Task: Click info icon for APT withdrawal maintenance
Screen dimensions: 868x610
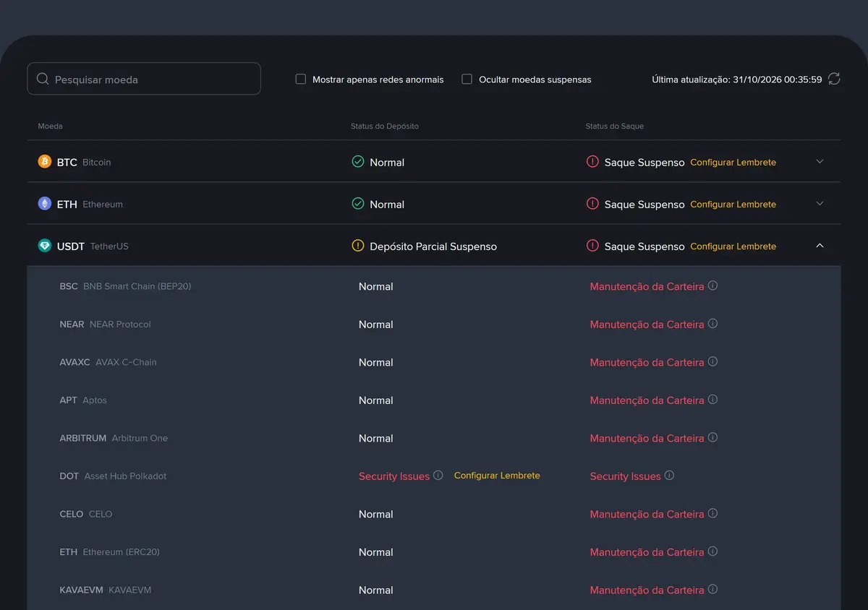Action: pyautogui.click(x=712, y=400)
